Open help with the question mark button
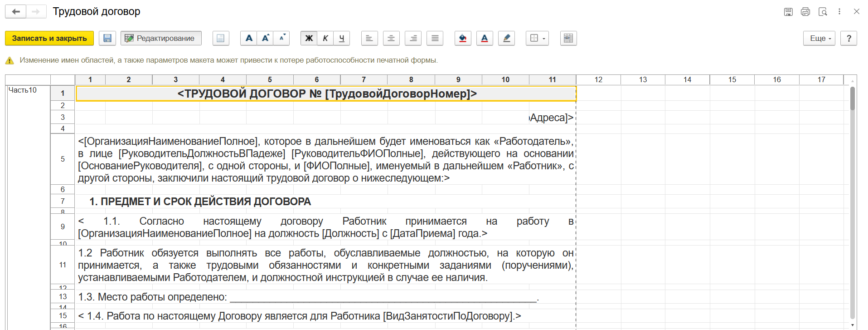Image resolution: width=868 pixels, height=330 pixels. [x=849, y=38]
